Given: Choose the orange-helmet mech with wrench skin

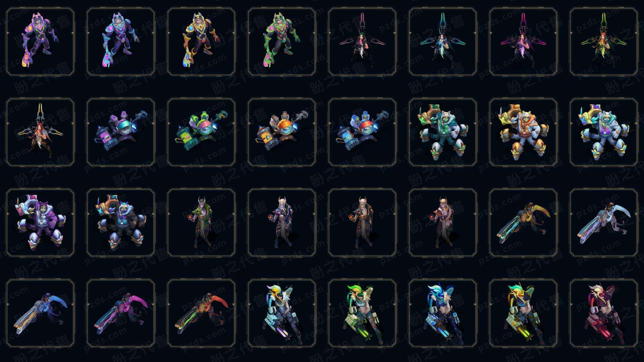Looking at the screenshot, I should coord(282,132).
